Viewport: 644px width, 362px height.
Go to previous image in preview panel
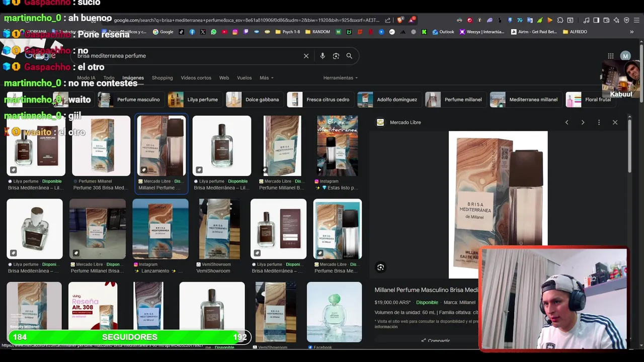(567, 122)
